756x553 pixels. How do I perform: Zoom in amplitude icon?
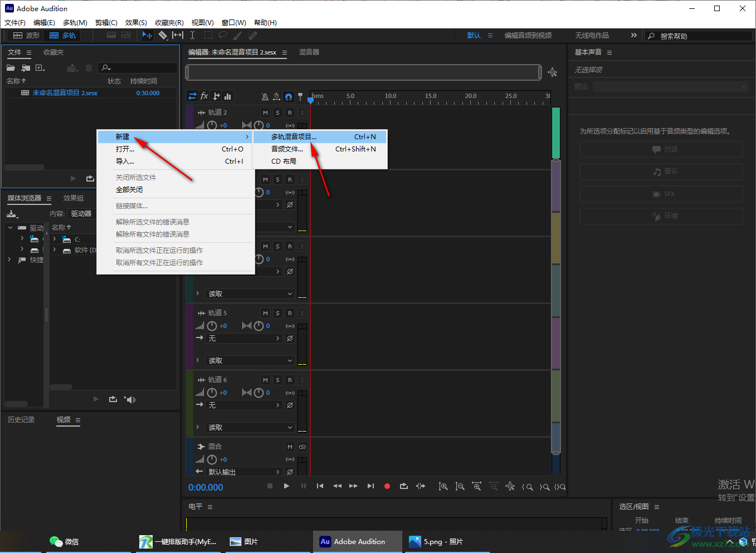pos(443,487)
